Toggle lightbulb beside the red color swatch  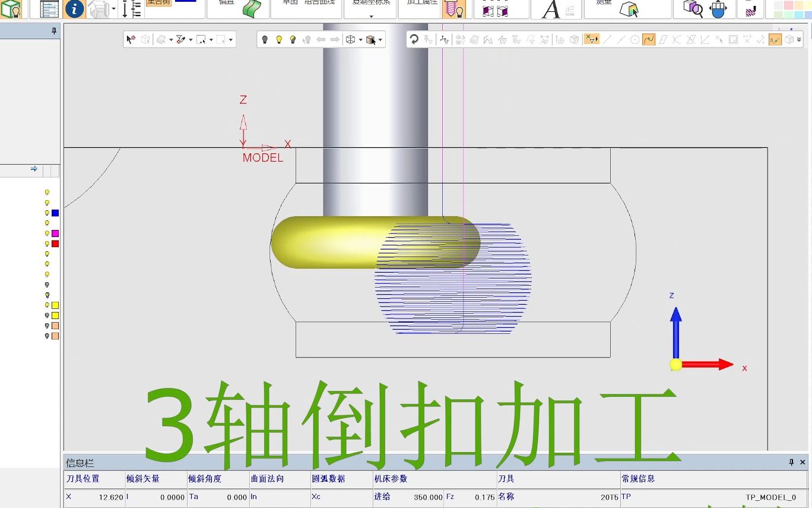[47, 244]
